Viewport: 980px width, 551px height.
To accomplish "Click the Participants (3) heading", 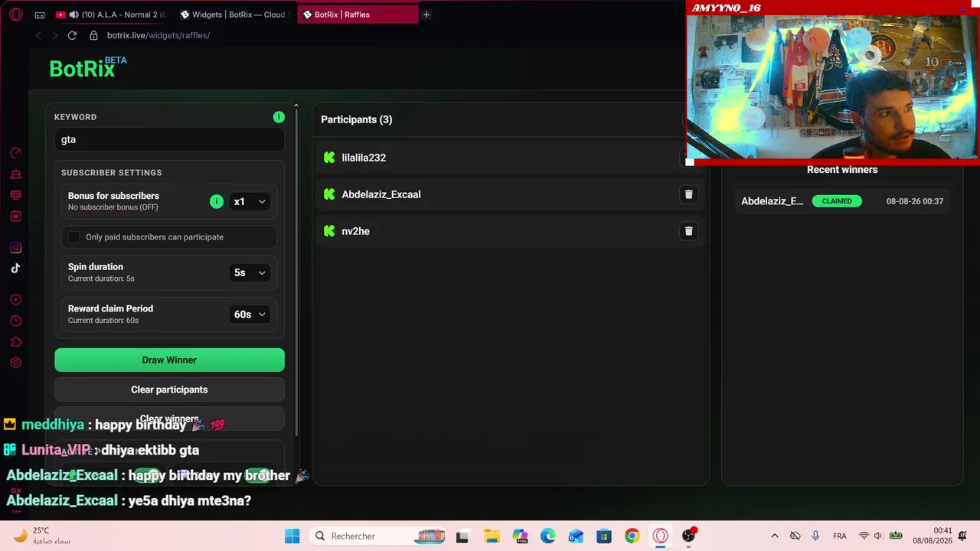I will coord(357,119).
